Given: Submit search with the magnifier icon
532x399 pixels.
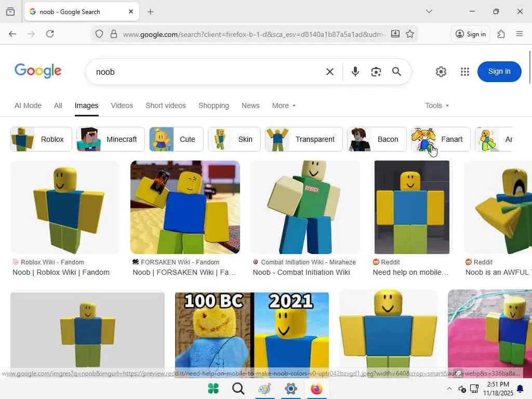Looking at the screenshot, I should pos(396,72).
